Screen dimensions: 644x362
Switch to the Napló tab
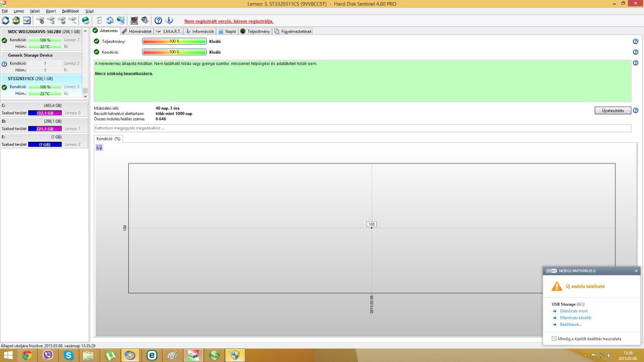pyautogui.click(x=227, y=31)
